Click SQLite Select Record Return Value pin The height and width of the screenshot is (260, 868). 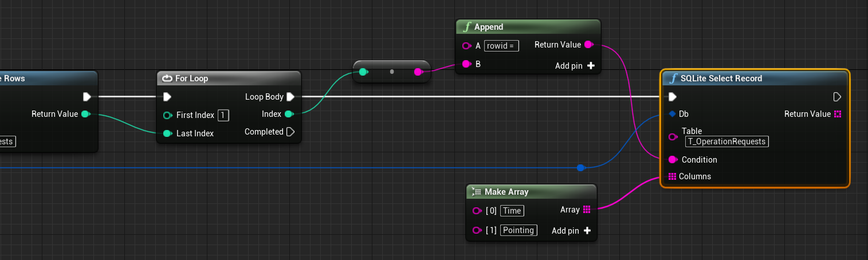coord(838,114)
